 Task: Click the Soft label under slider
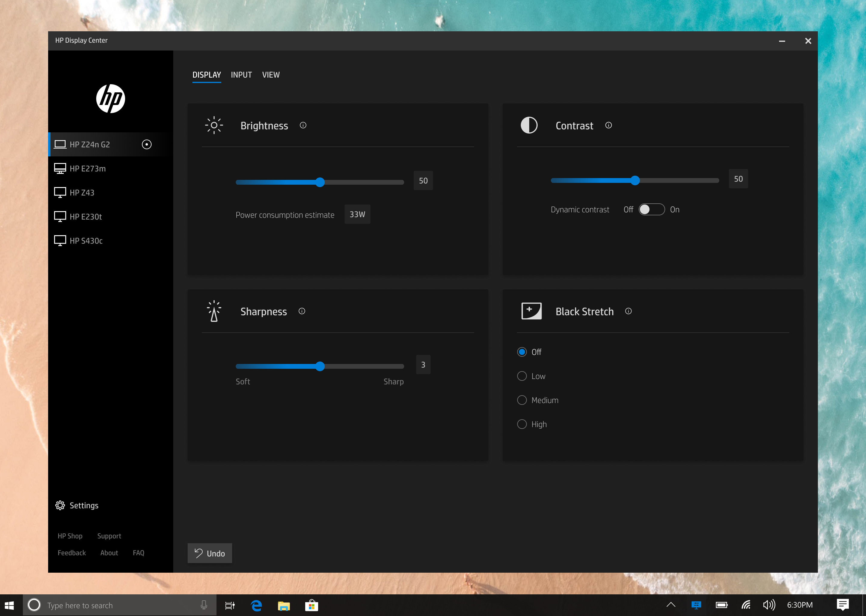[243, 382]
